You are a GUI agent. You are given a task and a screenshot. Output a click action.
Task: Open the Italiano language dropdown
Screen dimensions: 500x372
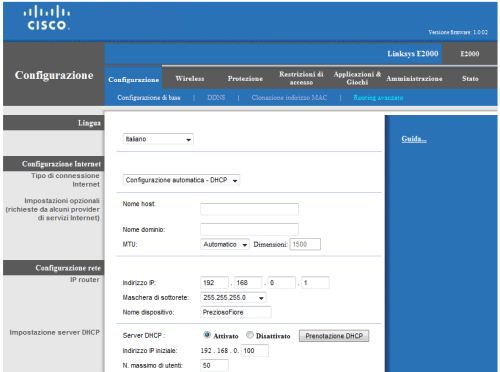tap(158, 139)
